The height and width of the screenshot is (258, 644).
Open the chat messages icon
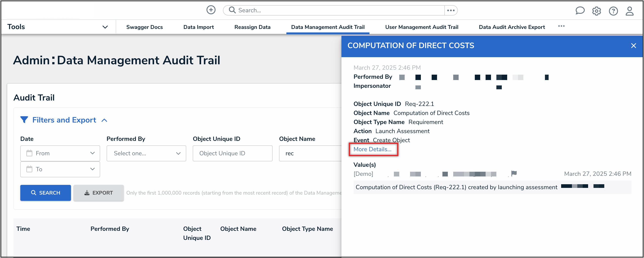point(579,11)
